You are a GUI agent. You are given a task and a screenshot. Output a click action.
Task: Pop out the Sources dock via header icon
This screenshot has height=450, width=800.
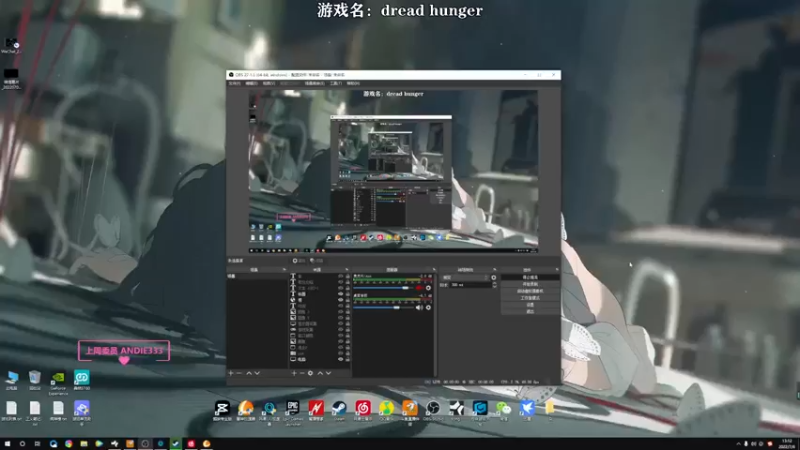tap(347, 269)
